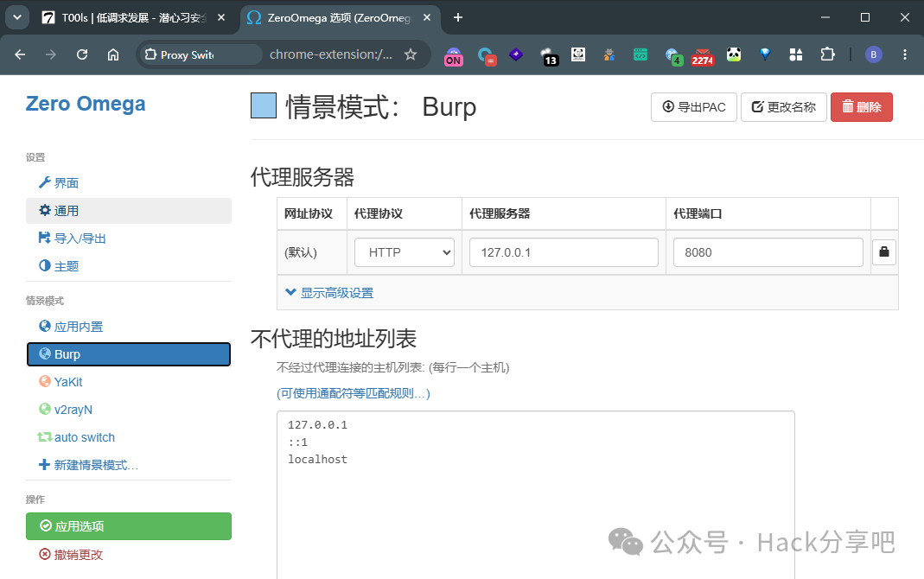Viewport: 924px width, 579px height.
Task: Open the Chrome extensions puzzle menu
Action: (x=827, y=54)
